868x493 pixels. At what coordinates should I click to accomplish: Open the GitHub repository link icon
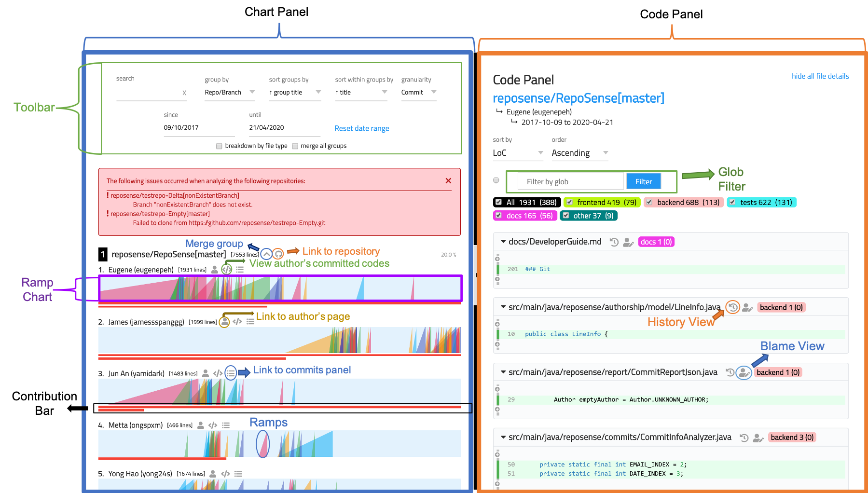click(279, 253)
